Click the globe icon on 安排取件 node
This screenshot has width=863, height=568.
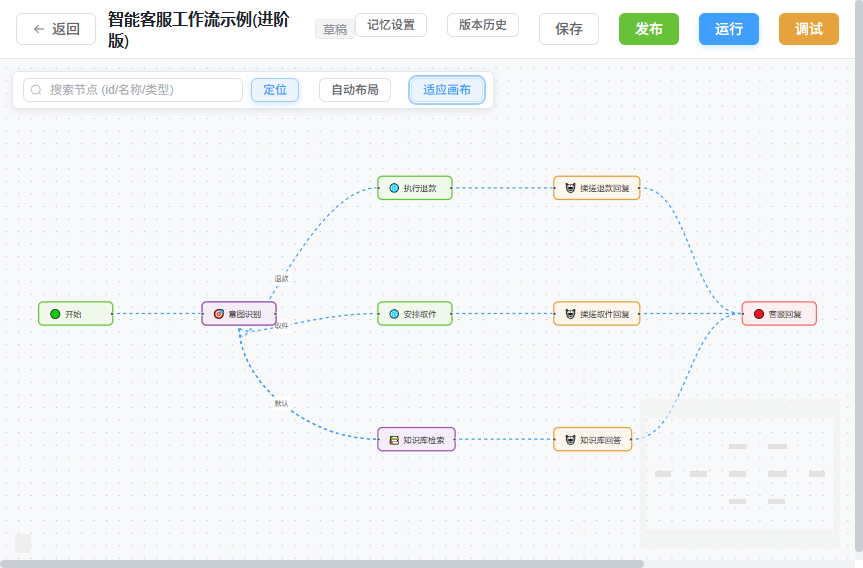pos(394,314)
